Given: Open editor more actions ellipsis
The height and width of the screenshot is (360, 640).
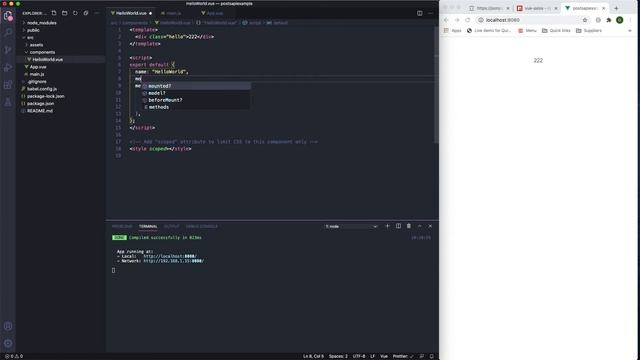Looking at the screenshot, I should pos(430,13).
